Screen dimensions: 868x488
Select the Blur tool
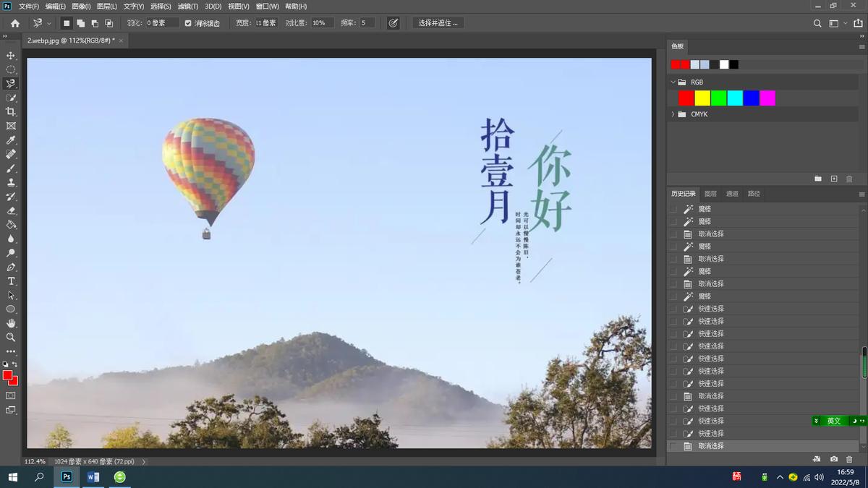pyautogui.click(x=11, y=239)
